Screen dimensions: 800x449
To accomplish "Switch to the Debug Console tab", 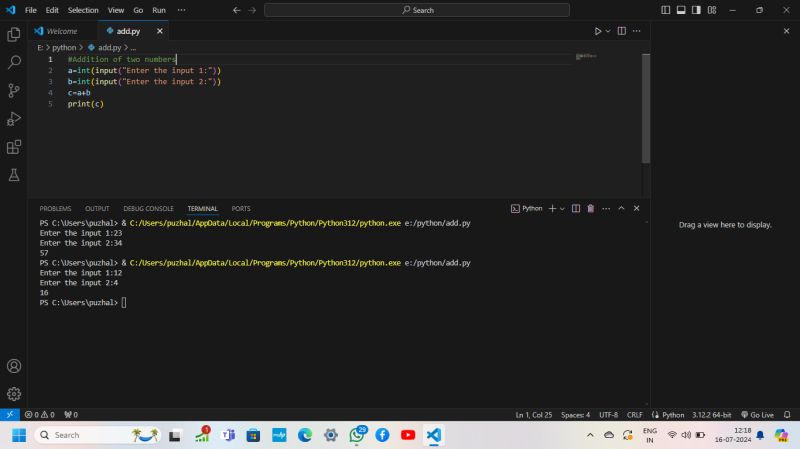I will click(148, 209).
